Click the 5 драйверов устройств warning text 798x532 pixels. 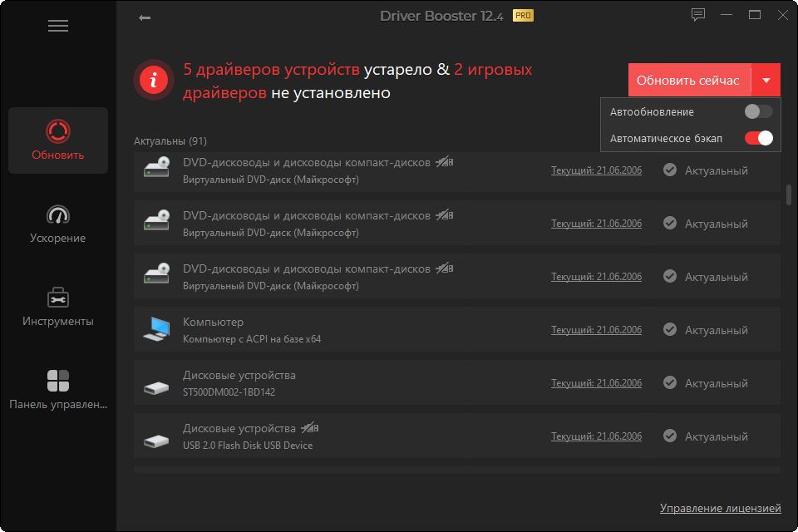[x=271, y=69]
